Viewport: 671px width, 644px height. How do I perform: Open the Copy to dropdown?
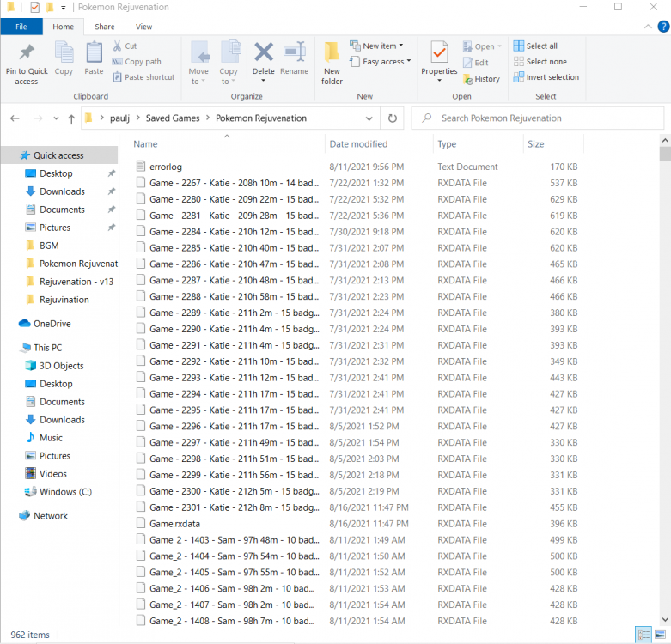[229, 64]
